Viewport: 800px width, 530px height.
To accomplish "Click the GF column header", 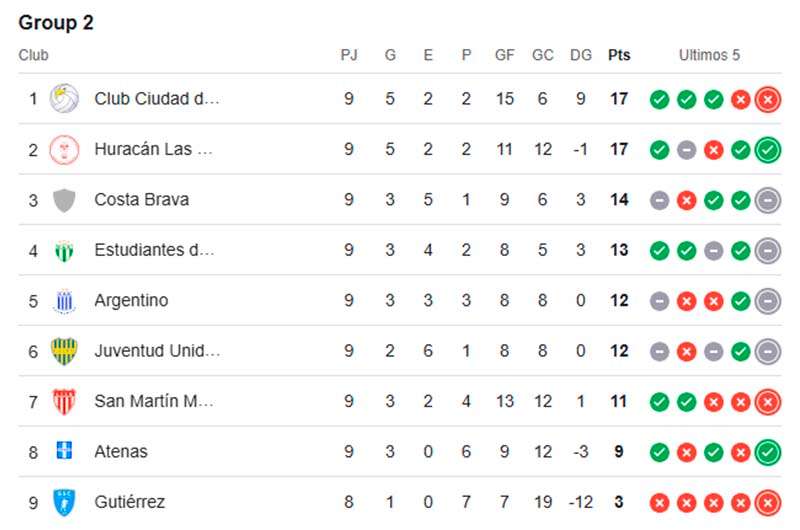I will (505, 55).
